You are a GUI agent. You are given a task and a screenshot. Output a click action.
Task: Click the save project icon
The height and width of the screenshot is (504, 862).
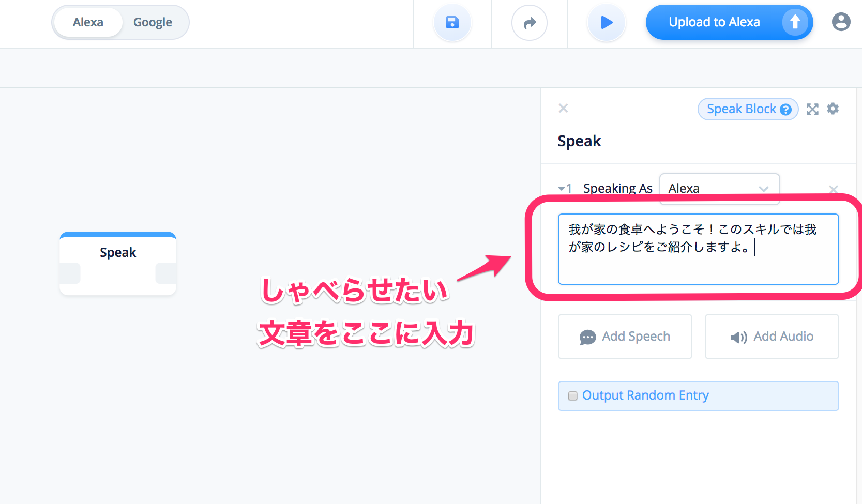tap(452, 23)
